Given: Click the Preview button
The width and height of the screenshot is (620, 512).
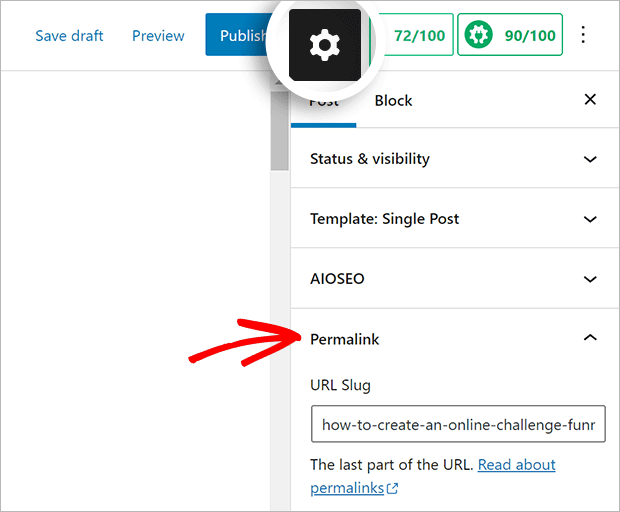Looking at the screenshot, I should [158, 36].
